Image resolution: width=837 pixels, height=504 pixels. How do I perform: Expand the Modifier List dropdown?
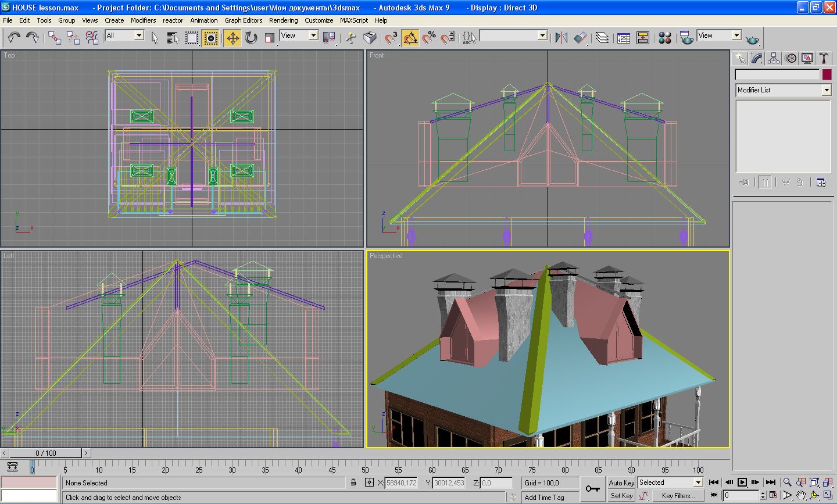coord(783,90)
